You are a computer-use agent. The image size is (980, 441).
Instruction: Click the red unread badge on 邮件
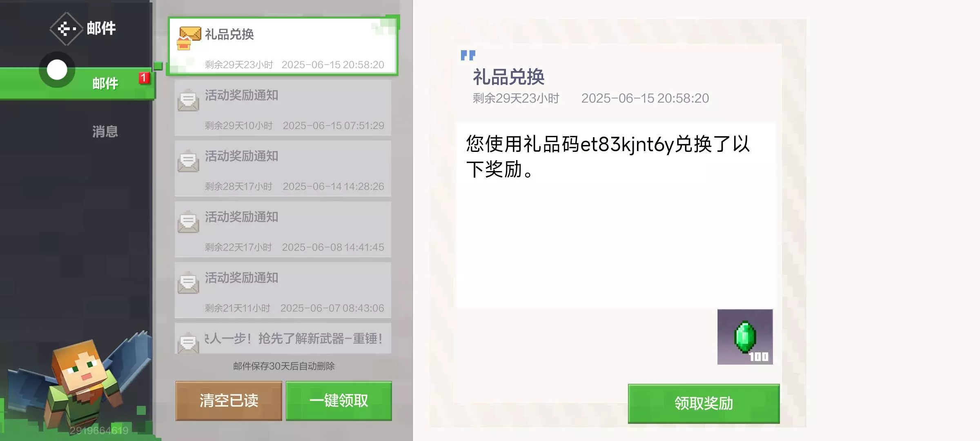point(143,78)
